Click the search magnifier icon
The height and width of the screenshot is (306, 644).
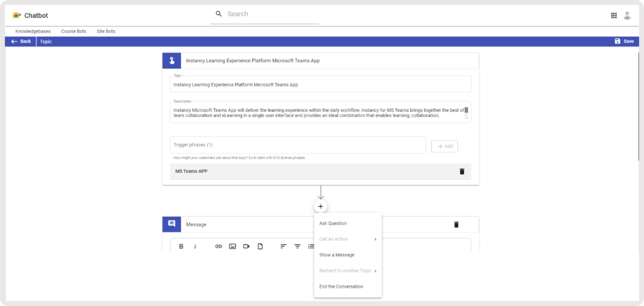click(x=218, y=14)
